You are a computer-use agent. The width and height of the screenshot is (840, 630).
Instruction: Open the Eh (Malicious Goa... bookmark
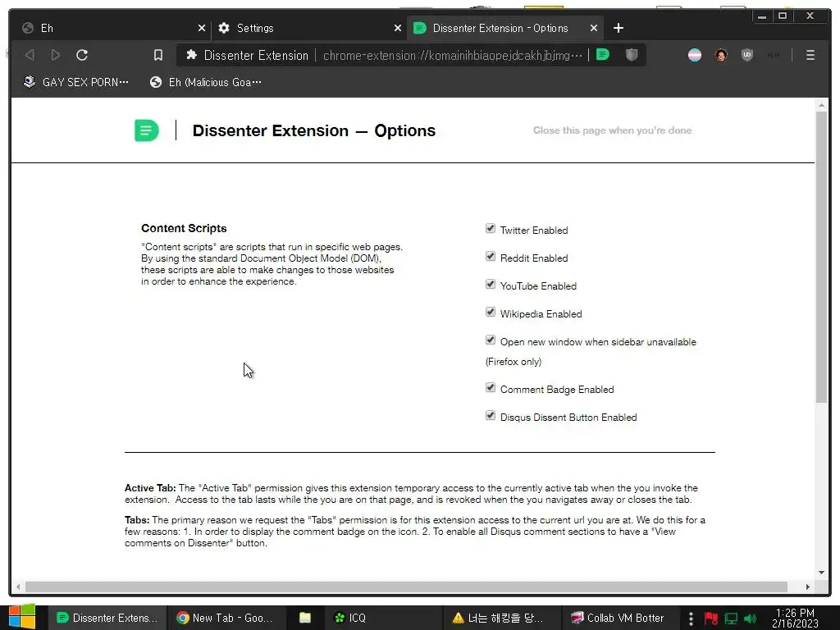(x=206, y=82)
